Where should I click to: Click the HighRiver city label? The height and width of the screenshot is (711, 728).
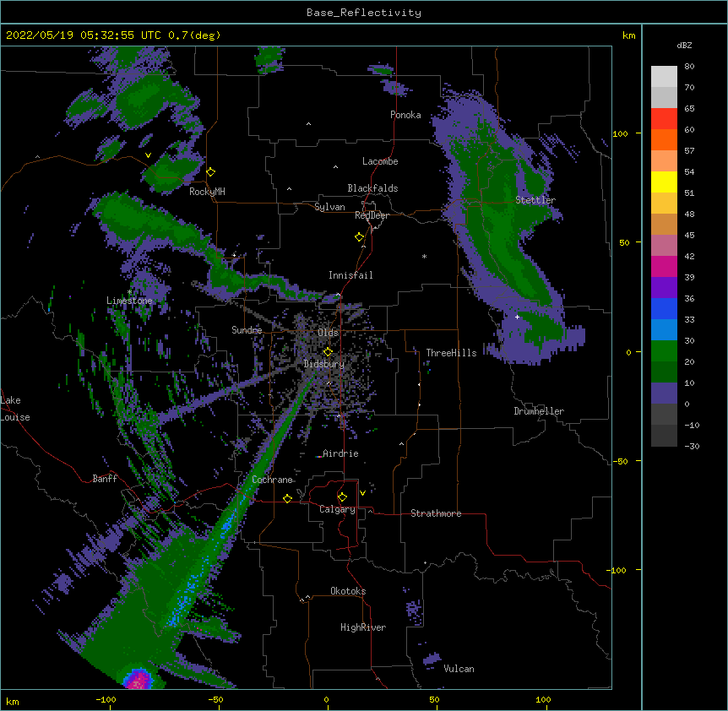click(x=363, y=627)
